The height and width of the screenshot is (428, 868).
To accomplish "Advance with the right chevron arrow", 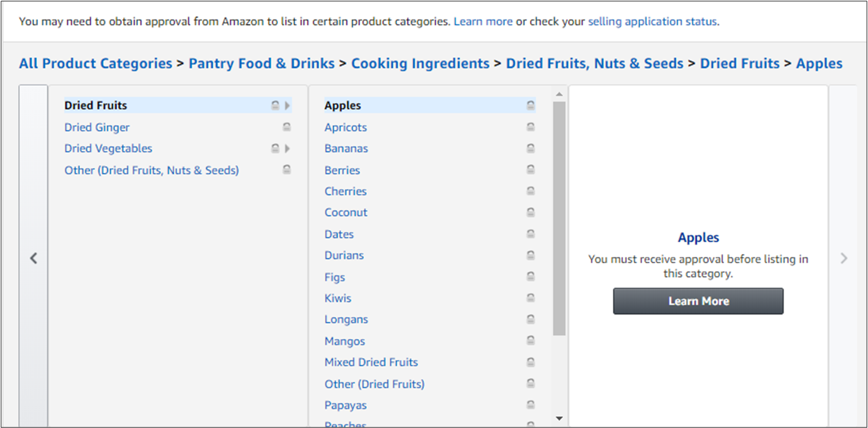I will (844, 258).
